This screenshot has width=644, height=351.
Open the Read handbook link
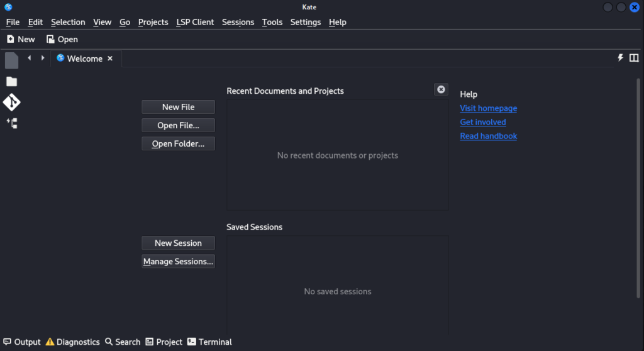tap(488, 136)
